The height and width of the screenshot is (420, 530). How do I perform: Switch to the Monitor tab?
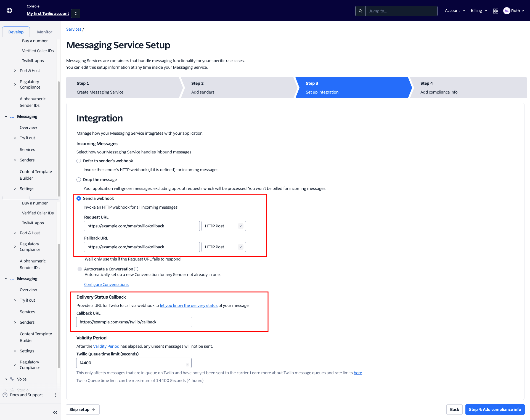click(x=44, y=32)
